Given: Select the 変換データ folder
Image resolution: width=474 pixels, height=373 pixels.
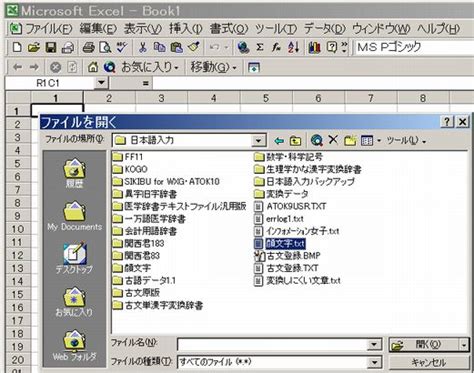Looking at the screenshot, I should [x=281, y=194].
